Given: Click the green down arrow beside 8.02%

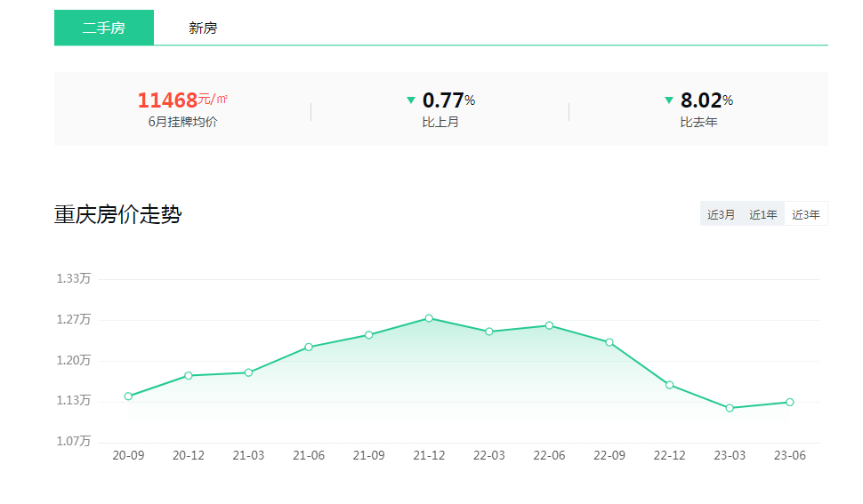Looking at the screenshot, I should [x=669, y=100].
